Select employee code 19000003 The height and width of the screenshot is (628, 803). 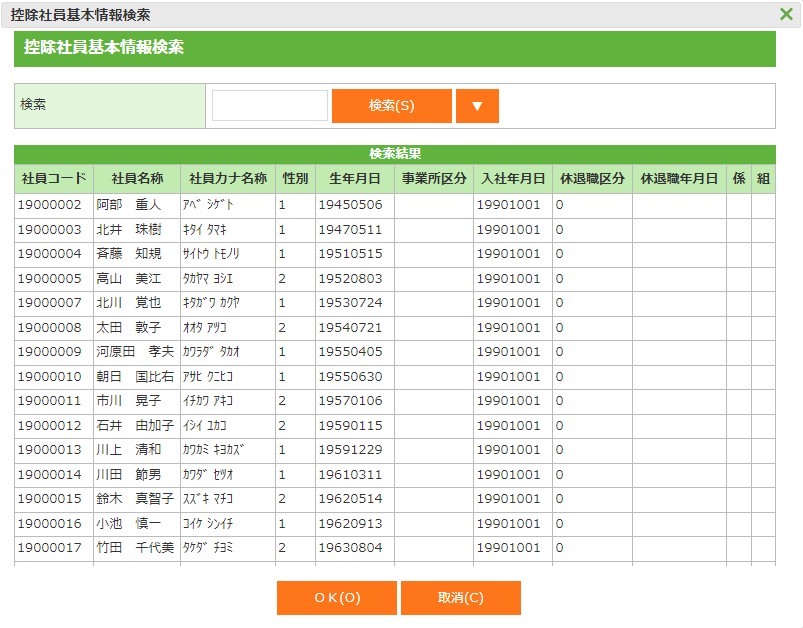click(50, 229)
